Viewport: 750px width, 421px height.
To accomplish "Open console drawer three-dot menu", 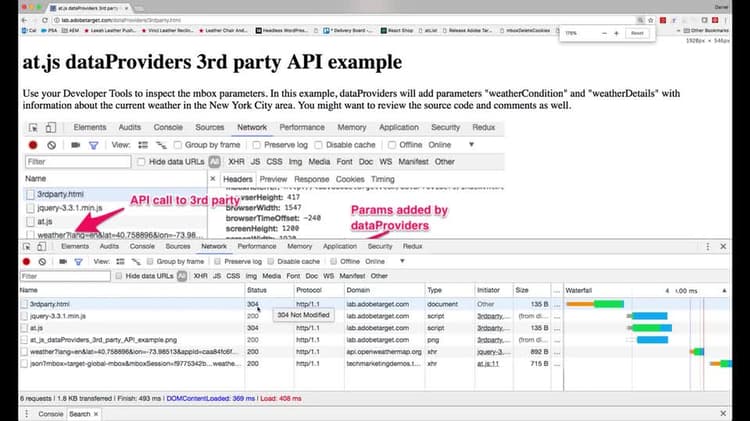I will [27, 414].
